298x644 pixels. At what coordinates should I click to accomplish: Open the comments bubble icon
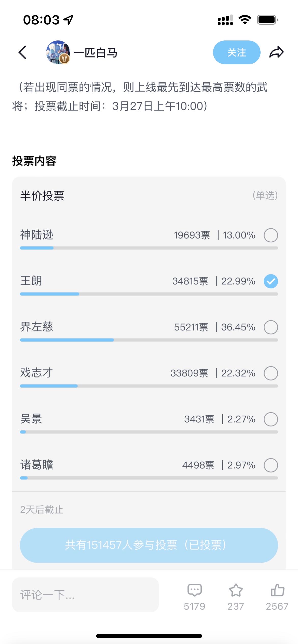coord(195,590)
